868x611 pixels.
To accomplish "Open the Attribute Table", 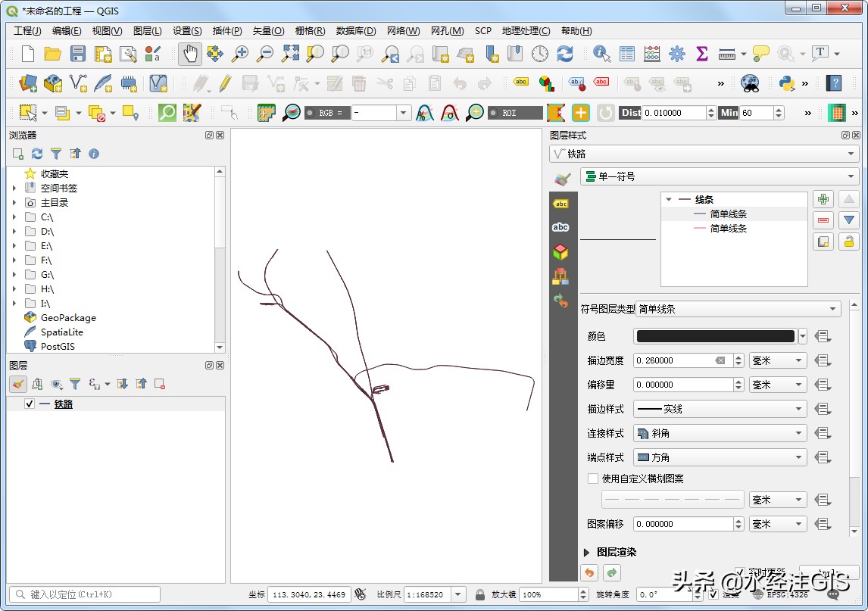I will [x=626, y=54].
